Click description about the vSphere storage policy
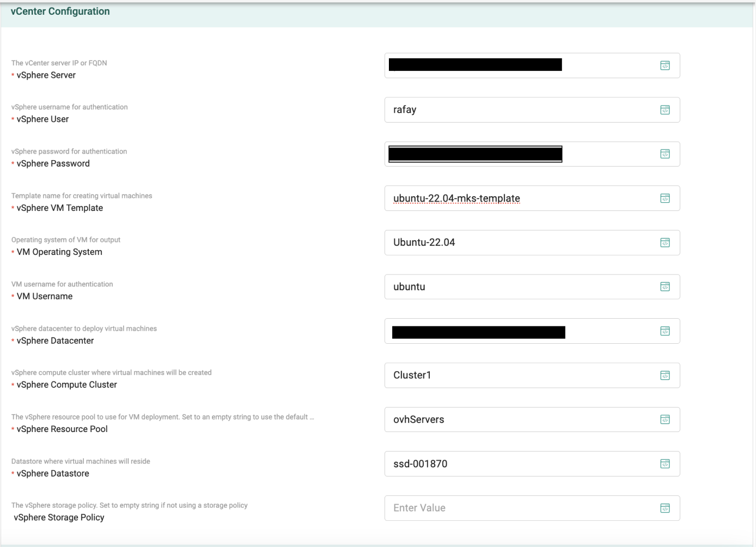Screen dimensions: 756x547 point(129,506)
